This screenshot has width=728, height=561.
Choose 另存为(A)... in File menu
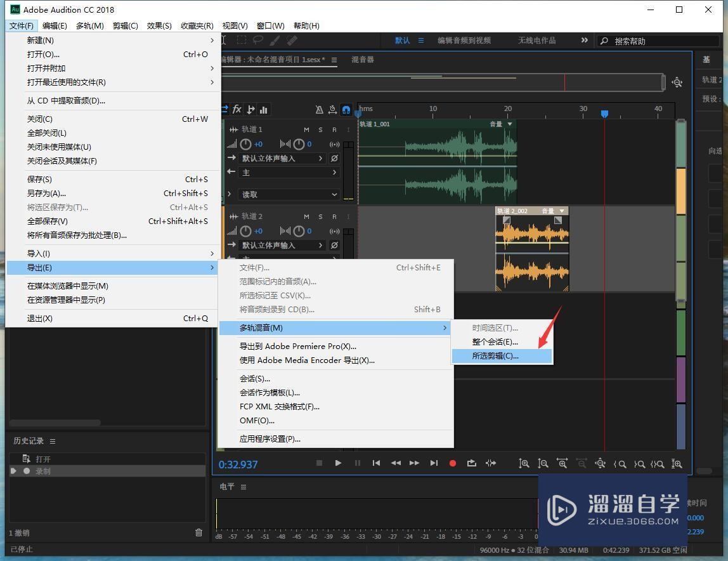tap(112, 194)
